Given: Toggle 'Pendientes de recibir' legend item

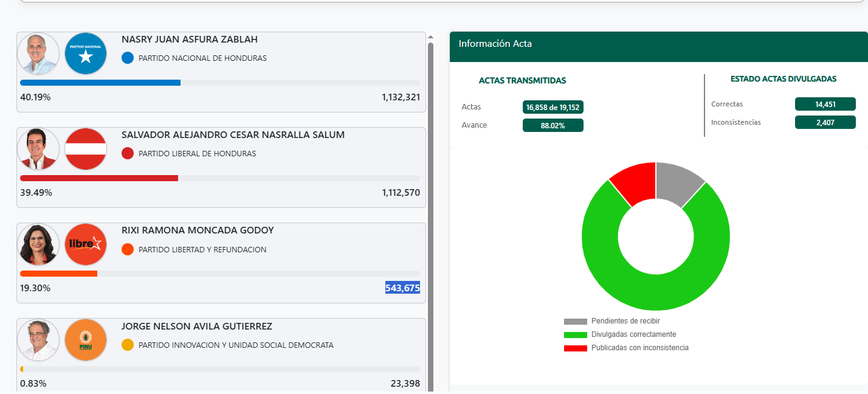Looking at the screenshot, I should [x=625, y=321].
